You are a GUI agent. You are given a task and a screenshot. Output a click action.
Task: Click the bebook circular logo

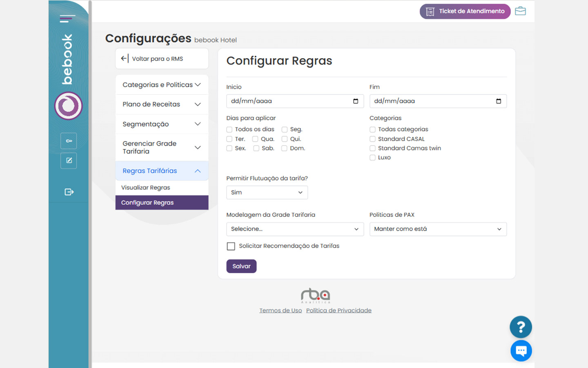(68, 106)
